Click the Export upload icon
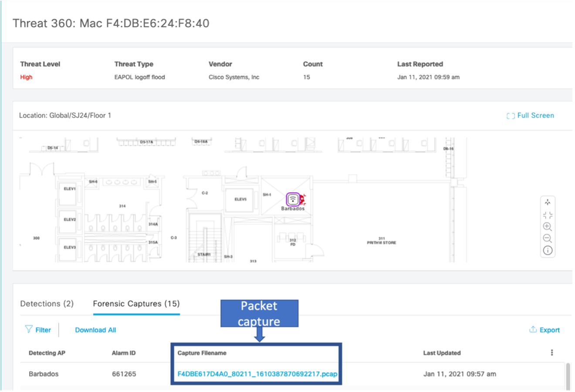The image size is (575, 392). point(533,329)
